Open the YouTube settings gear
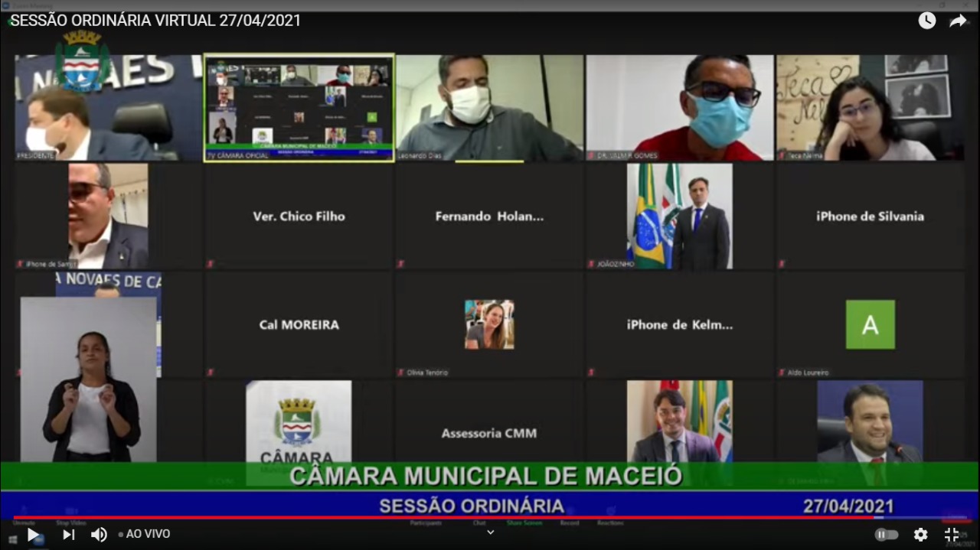This screenshot has width=980, height=550. (920, 534)
